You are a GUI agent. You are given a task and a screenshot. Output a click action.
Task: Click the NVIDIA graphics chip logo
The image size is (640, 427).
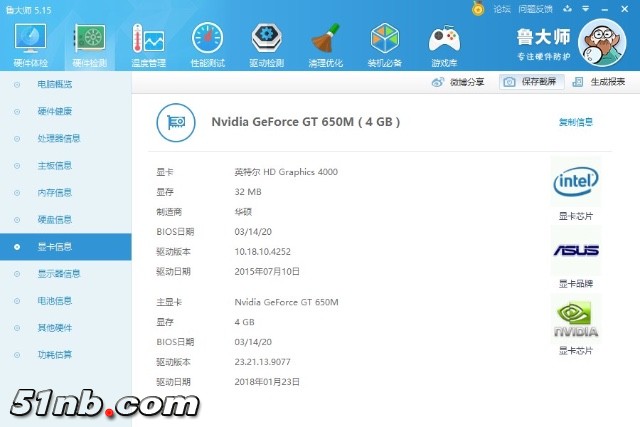[576, 320]
